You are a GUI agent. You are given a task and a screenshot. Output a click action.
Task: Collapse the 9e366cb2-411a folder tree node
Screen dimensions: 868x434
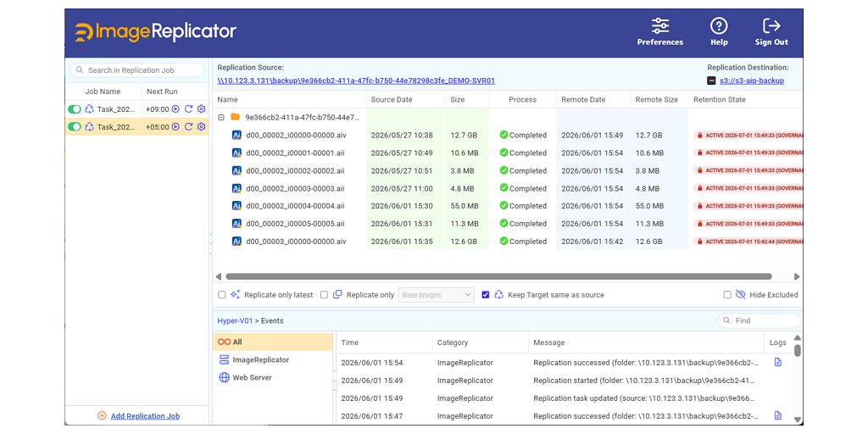(x=221, y=117)
